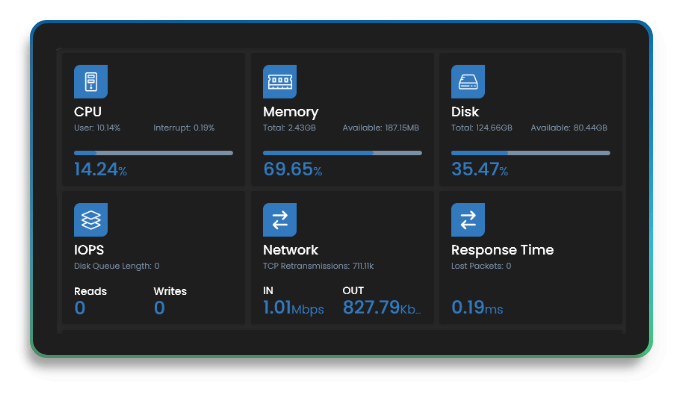
Task: Click the Available: 187.15MB label
Action: [381, 128]
